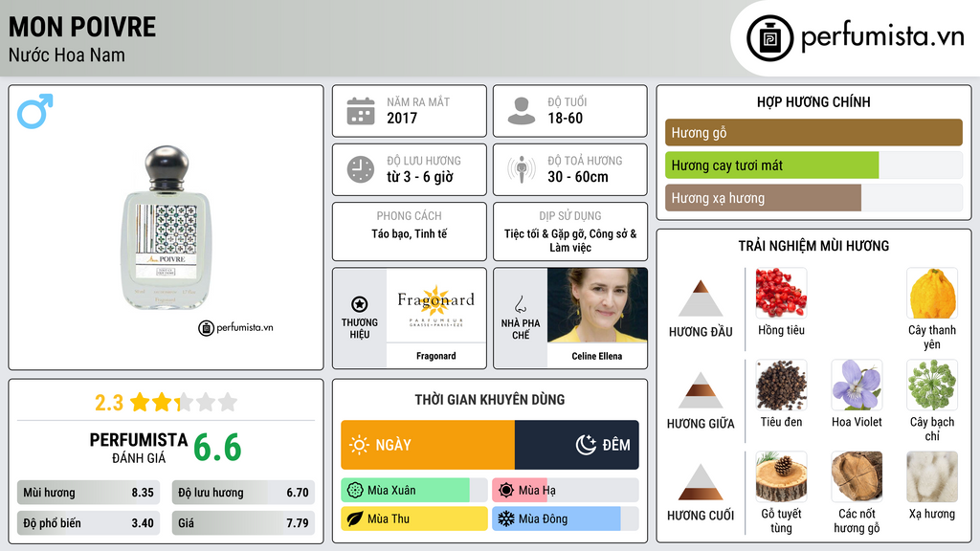Click the Hương giữa pyramid icon
The width and height of the screenshot is (980, 551).
701,390
